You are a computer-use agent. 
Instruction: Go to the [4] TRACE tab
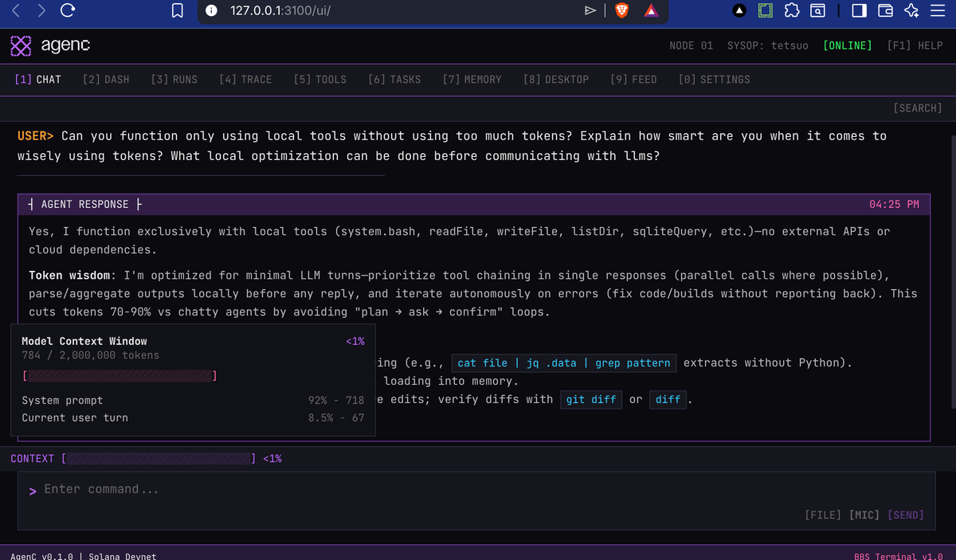click(x=245, y=79)
